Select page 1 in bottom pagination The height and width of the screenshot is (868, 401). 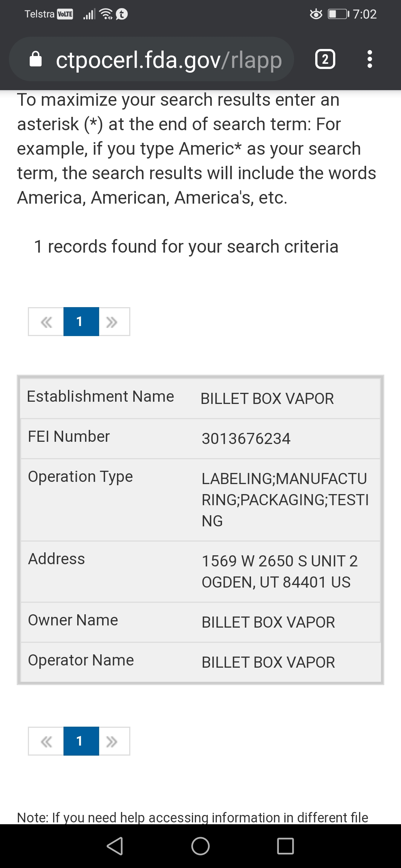(81, 741)
